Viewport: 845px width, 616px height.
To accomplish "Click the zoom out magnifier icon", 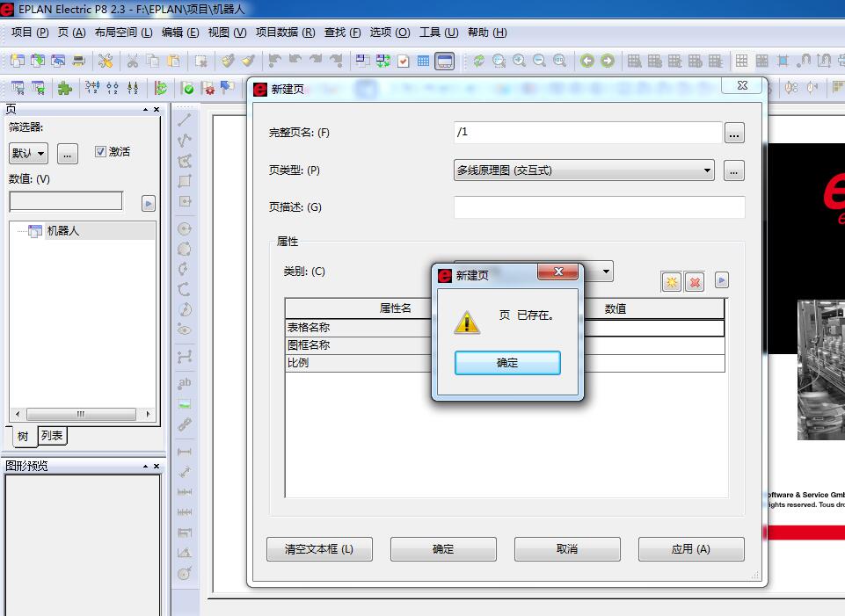I will pyautogui.click(x=538, y=61).
